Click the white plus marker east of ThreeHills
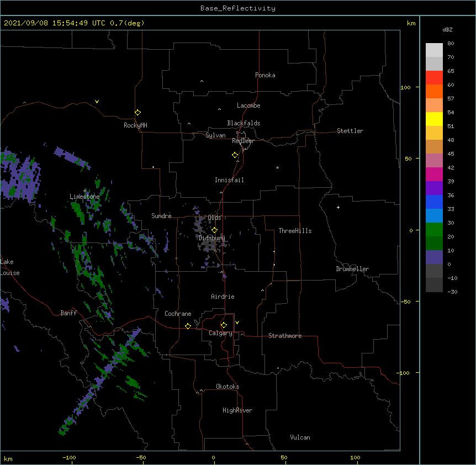 [338, 207]
